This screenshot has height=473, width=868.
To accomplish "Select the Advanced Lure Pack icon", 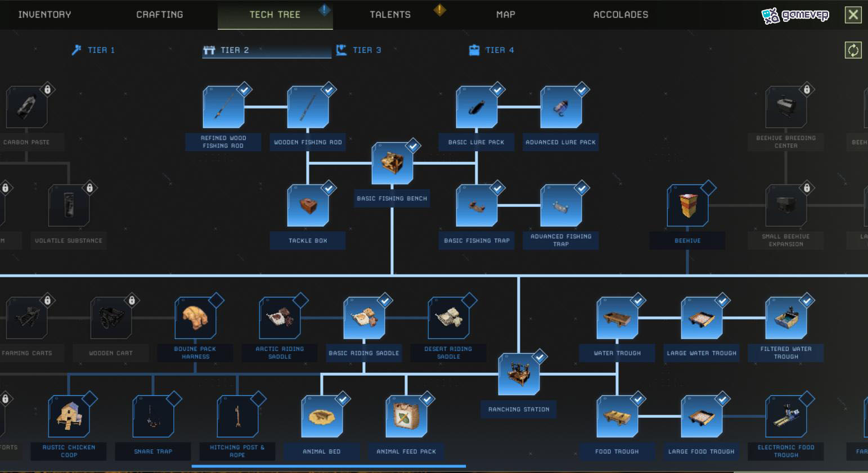I will [x=561, y=107].
